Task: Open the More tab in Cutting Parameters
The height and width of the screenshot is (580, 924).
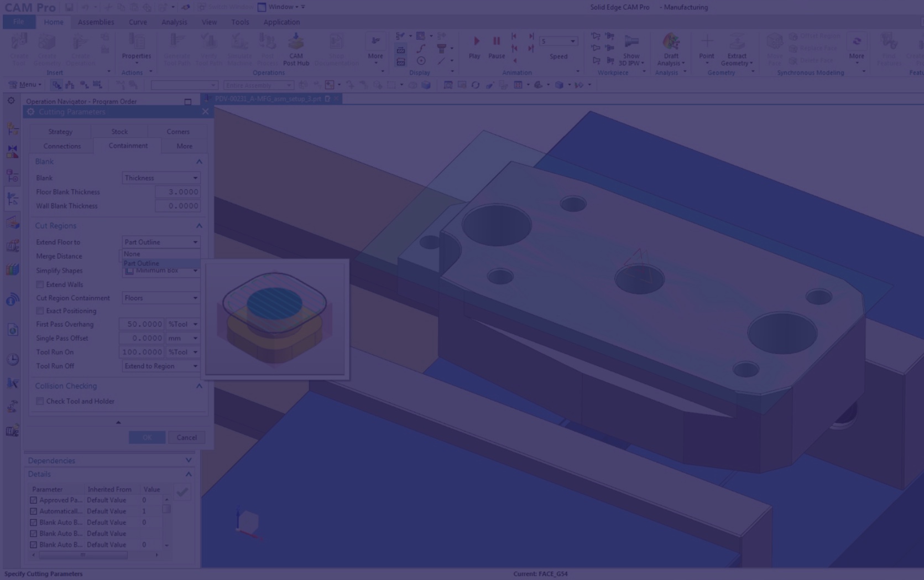Action: [185, 146]
